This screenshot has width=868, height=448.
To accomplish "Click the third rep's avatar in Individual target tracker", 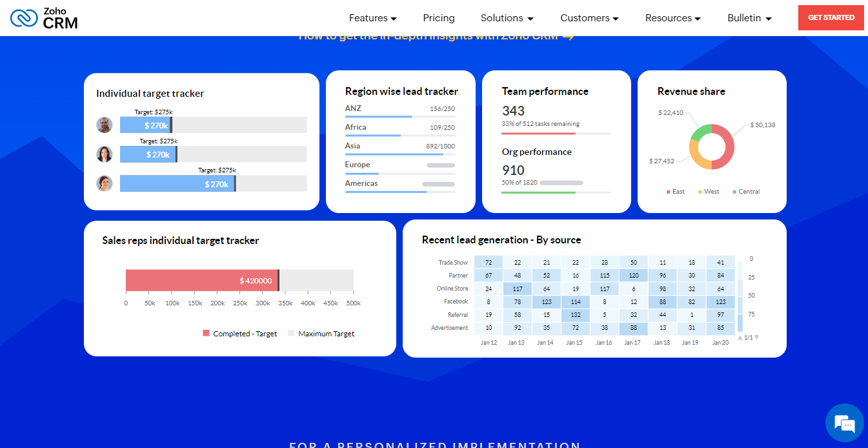I will click(105, 183).
